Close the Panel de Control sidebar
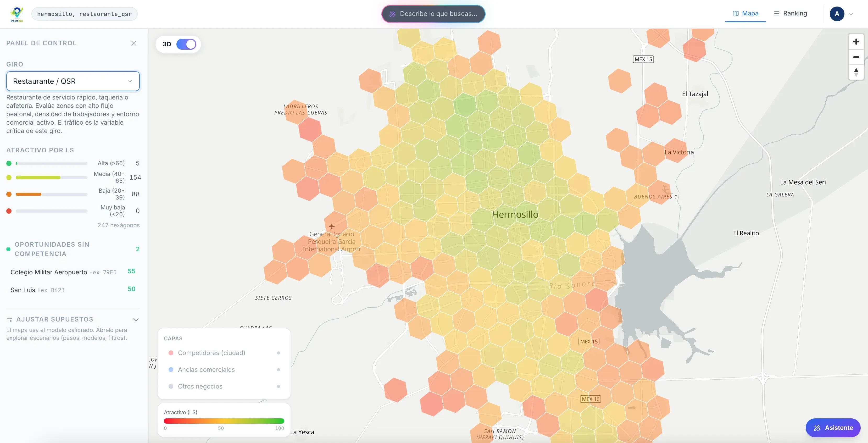This screenshot has width=868, height=443. click(134, 43)
